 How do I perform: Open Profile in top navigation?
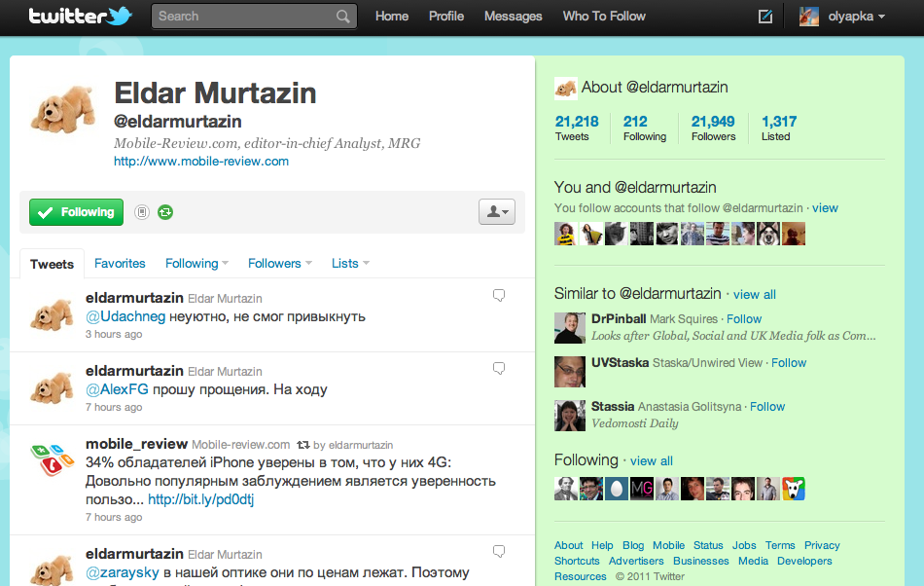tap(446, 17)
